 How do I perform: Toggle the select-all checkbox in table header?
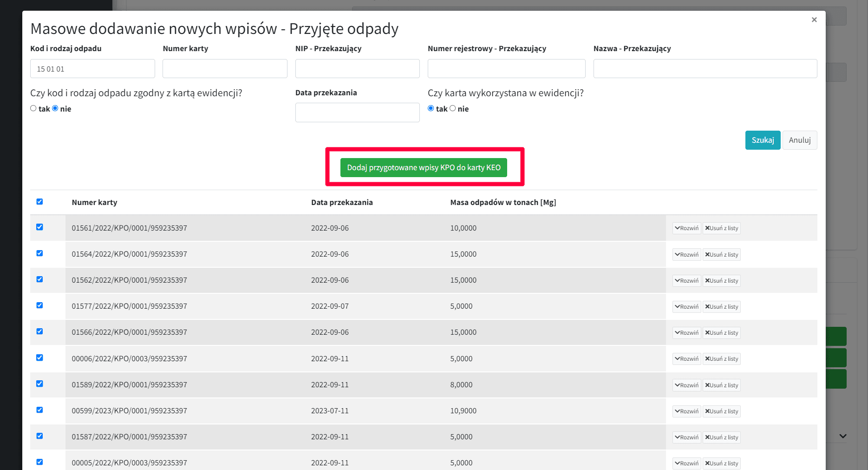pyautogui.click(x=39, y=202)
